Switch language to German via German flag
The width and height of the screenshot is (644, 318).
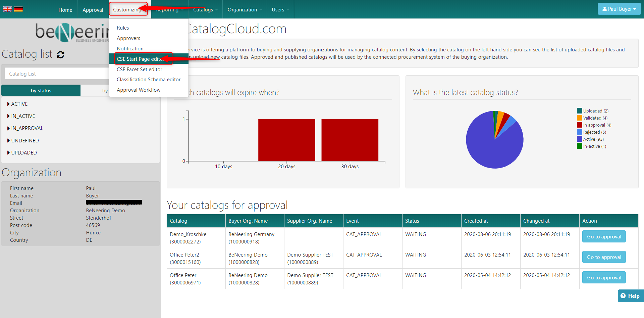(18, 9)
